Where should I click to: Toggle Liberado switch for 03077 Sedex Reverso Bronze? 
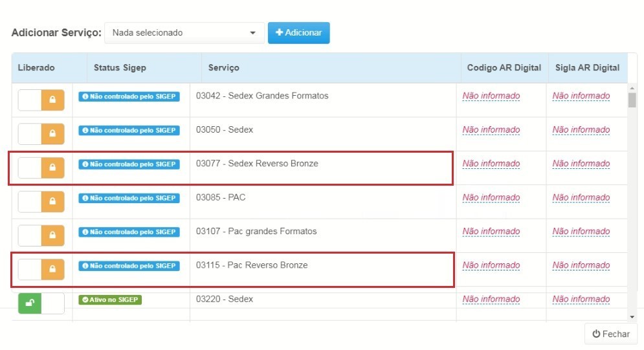coord(41,168)
